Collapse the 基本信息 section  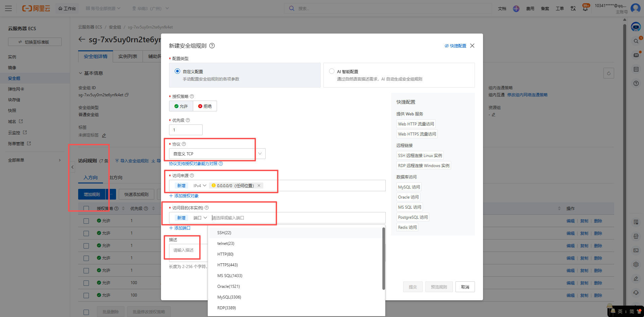[x=91, y=73]
